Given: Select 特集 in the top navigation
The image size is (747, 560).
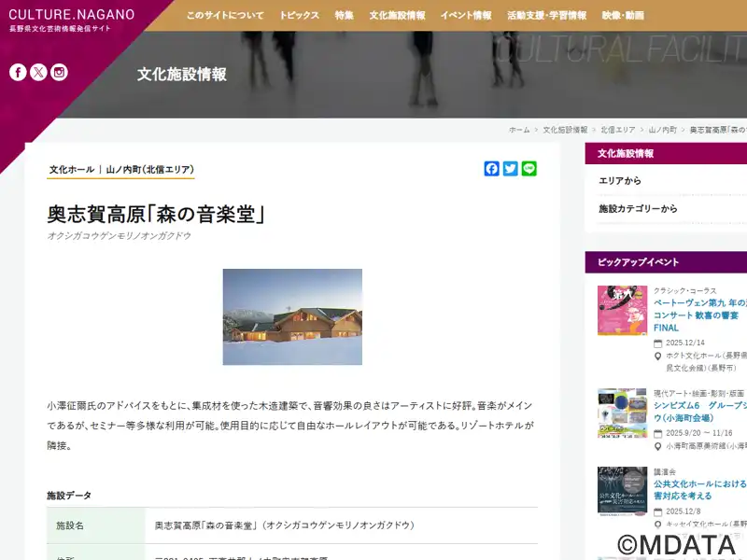Looking at the screenshot, I should tap(344, 16).
